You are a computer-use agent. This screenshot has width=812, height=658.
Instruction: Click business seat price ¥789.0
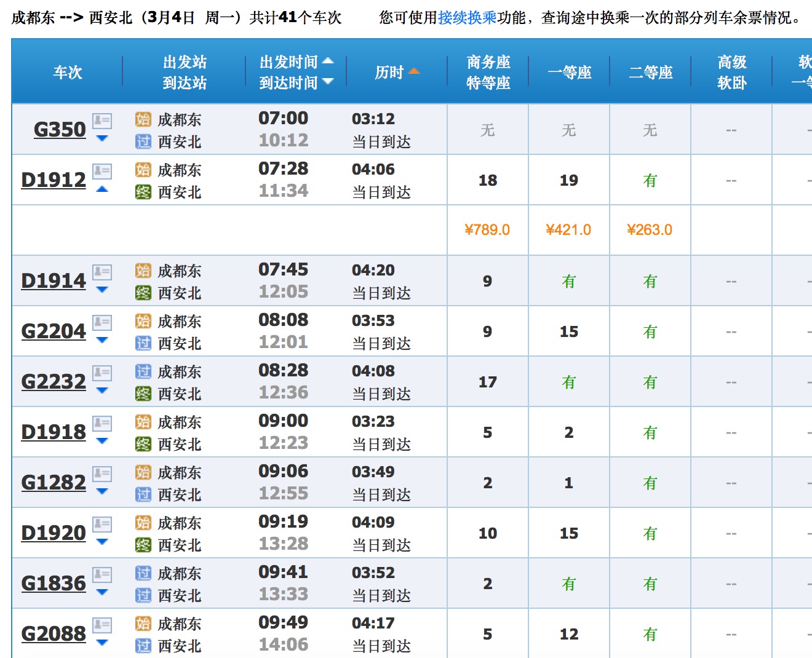pos(487,230)
